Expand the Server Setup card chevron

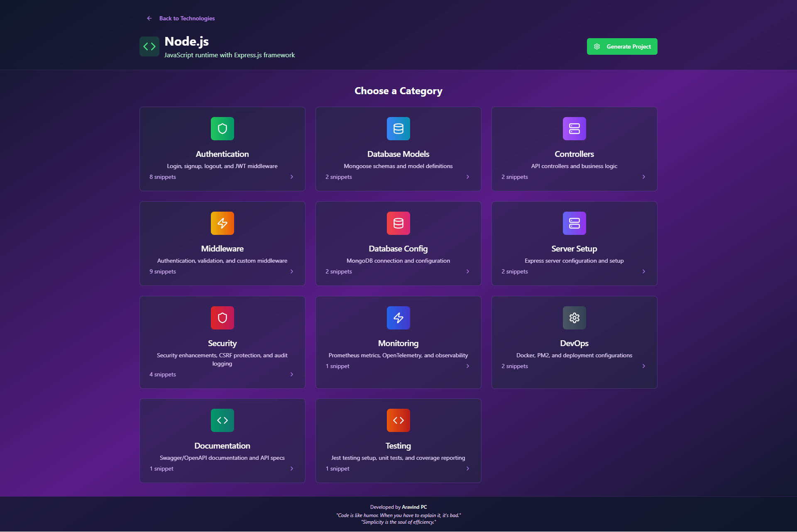pyautogui.click(x=644, y=271)
